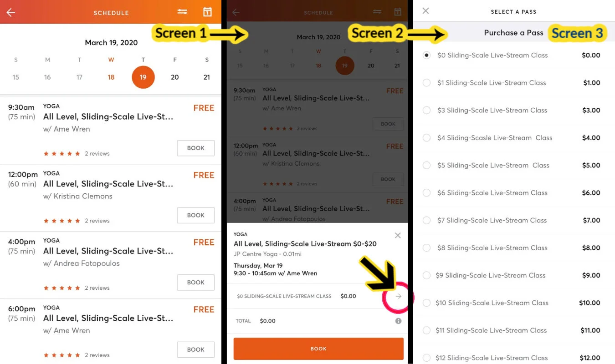
Task: Close the class booking sheet with the X
Action: (398, 235)
